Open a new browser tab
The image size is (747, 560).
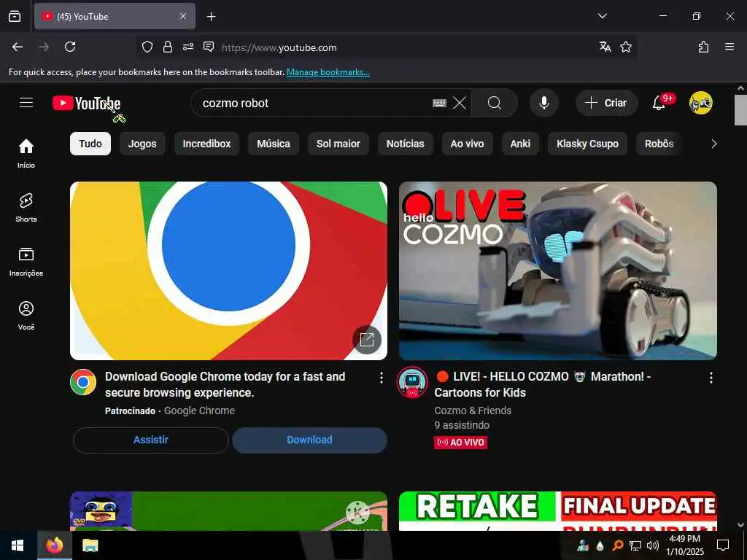click(x=211, y=17)
